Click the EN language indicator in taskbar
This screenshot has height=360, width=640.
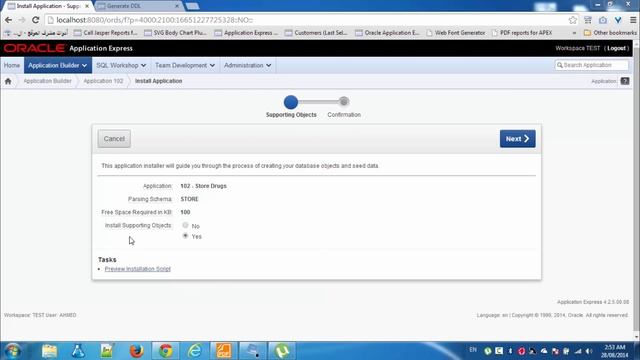pyautogui.click(x=473, y=350)
